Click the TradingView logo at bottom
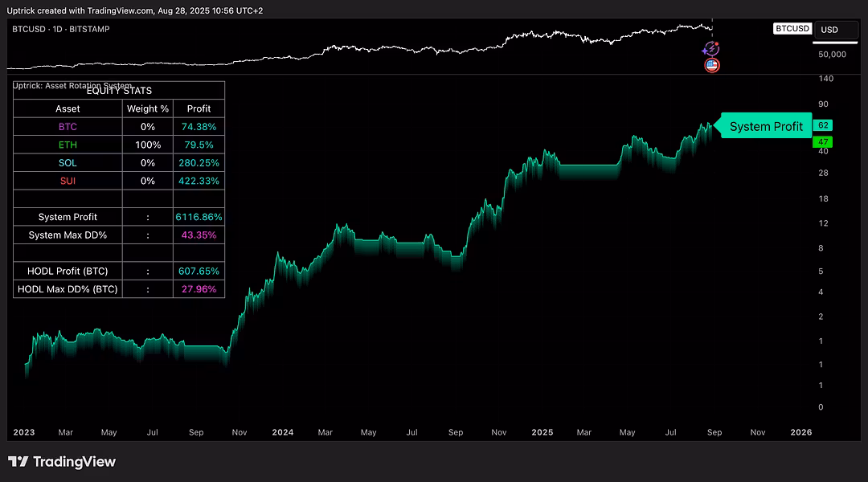The height and width of the screenshot is (482, 868). click(62, 462)
